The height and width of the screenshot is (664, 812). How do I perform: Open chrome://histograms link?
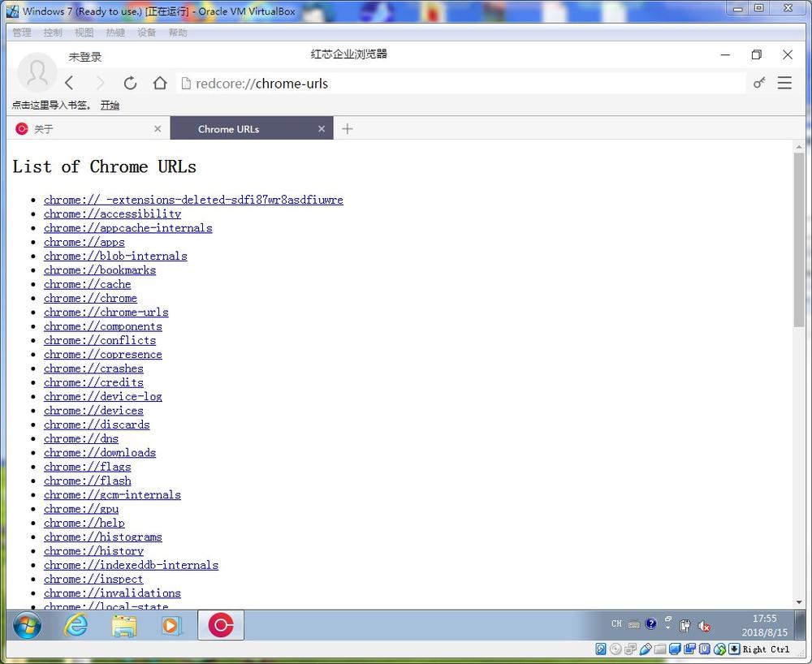pos(103,537)
